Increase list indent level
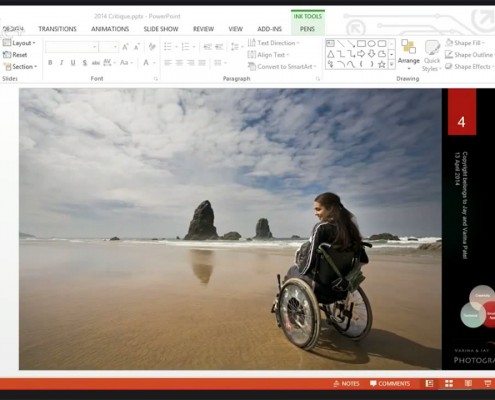Image resolution: width=495 pixels, height=400 pixels. pos(219,47)
